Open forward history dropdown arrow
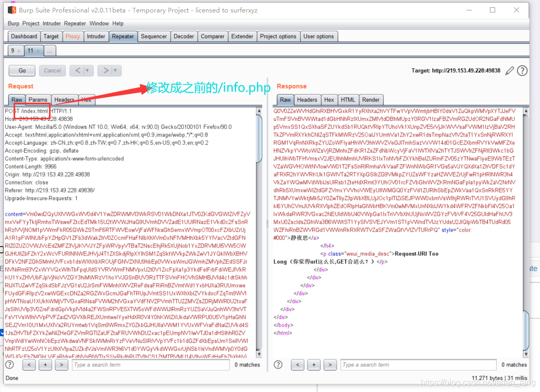Image resolution: width=540 pixels, height=392 pixels. (x=115, y=70)
